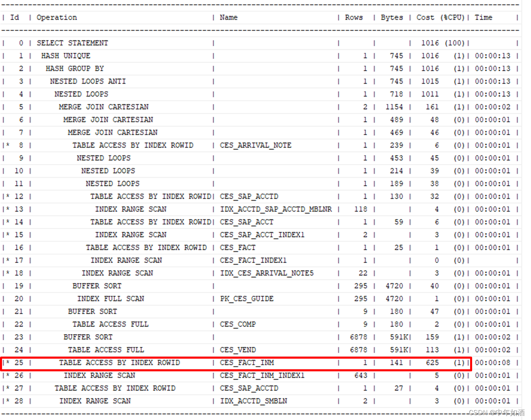
Task: Click the 'Bytes' column header
Action: [392, 18]
